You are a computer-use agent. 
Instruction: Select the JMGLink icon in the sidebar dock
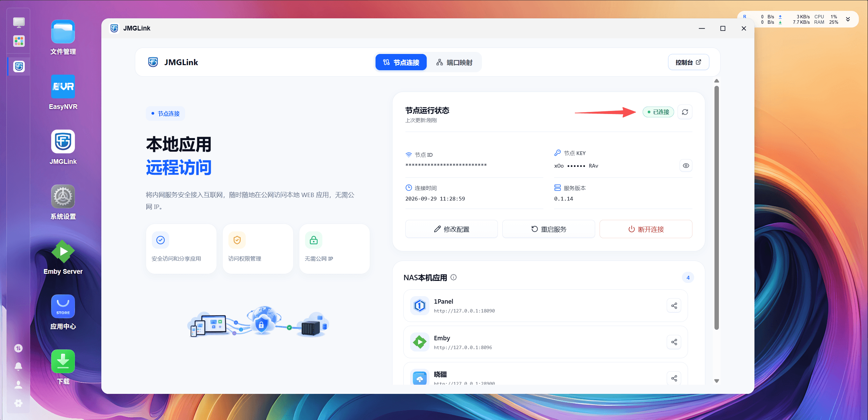coord(19,66)
